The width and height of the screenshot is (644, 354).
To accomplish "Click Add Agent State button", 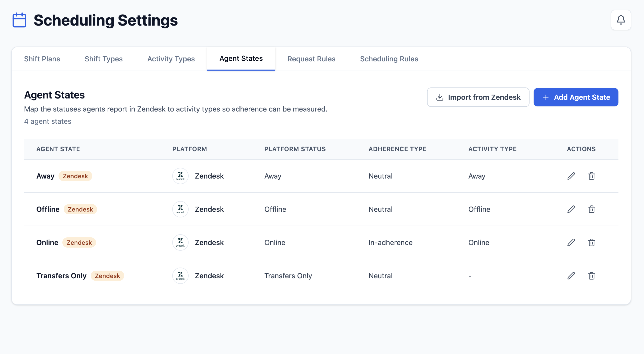I will [x=576, y=97].
